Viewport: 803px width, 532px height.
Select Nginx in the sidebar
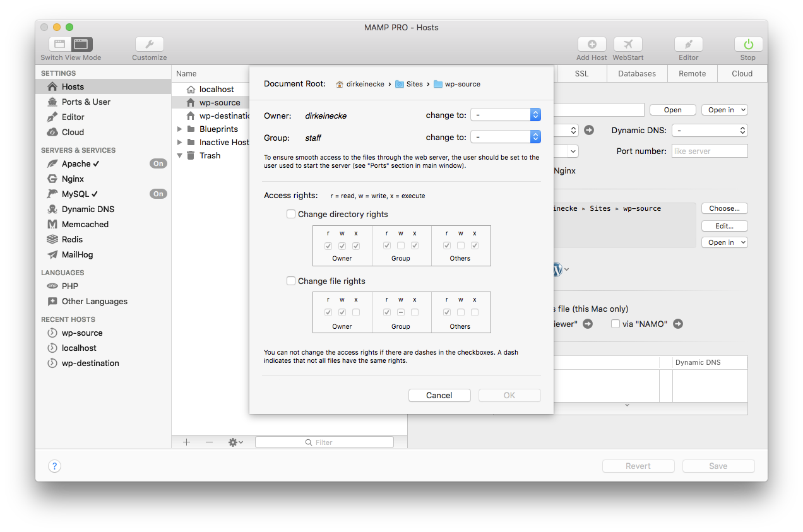[104, 179]
